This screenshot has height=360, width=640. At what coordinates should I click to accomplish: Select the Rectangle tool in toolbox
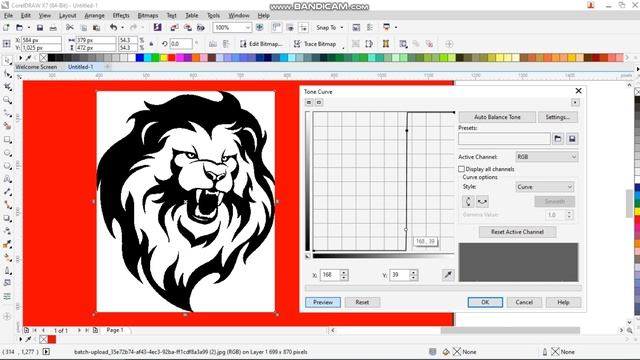pyautogui.click(x=7, y=140)
